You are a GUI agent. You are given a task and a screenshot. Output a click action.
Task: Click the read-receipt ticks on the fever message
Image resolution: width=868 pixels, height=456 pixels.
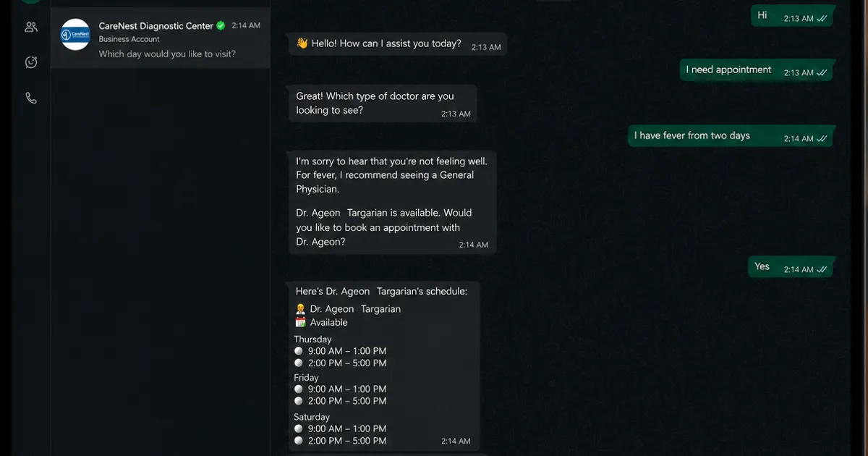[822, 139]
